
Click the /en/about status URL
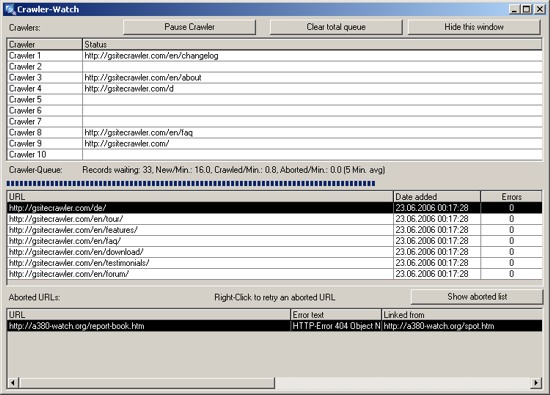[x=143, y=78]
